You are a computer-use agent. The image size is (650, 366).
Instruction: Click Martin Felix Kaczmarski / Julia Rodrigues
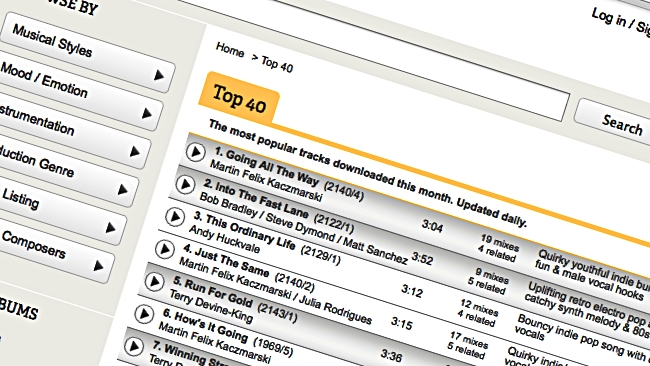click(x=275, y=291)
